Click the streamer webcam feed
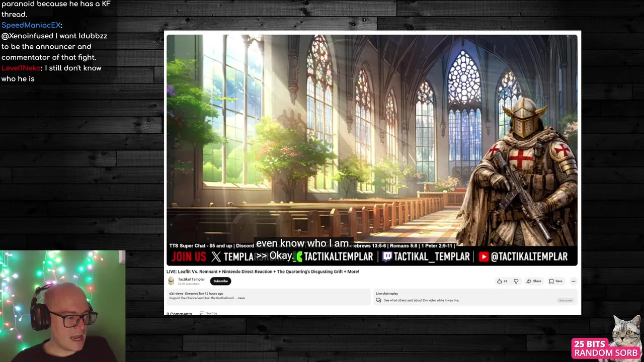The height and width of the screenshot is (362, 644). click(62, 306)
